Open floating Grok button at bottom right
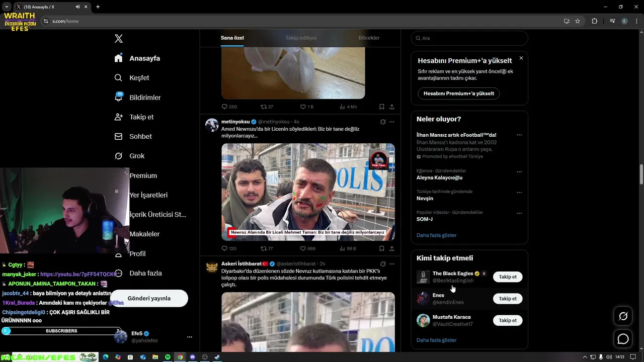644x362 pixels. tap(623, 316)
